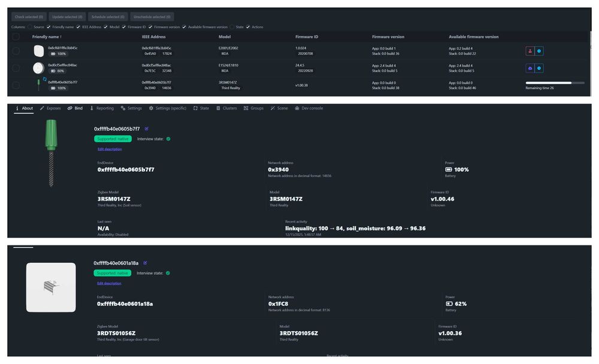The width and height of the screenshot is (599, 364).
Task: Click the garage door tilt sensor picture
Action: (x=51, y=287)
